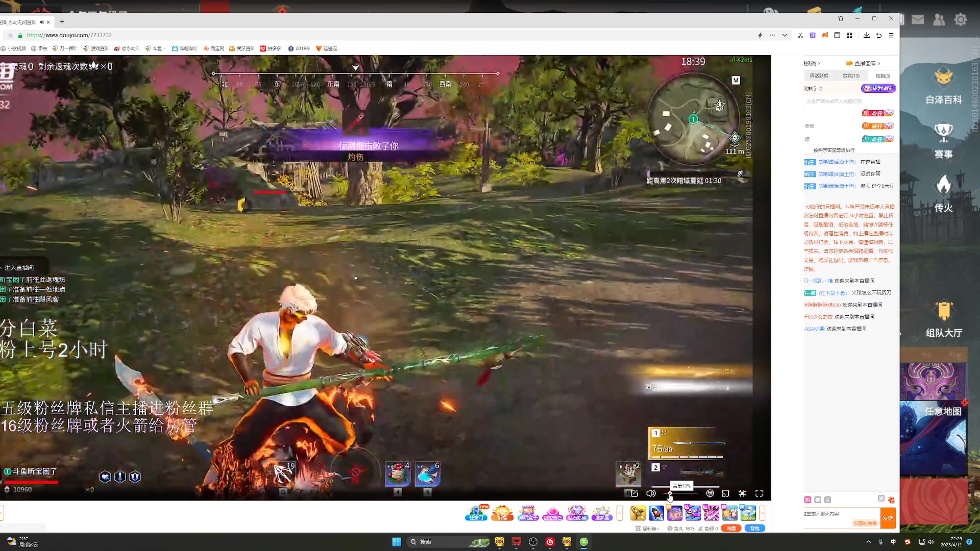The height and width of the screenshot is (551, 980).
Task: Click the small-window player icon
Action: [725, 493]
